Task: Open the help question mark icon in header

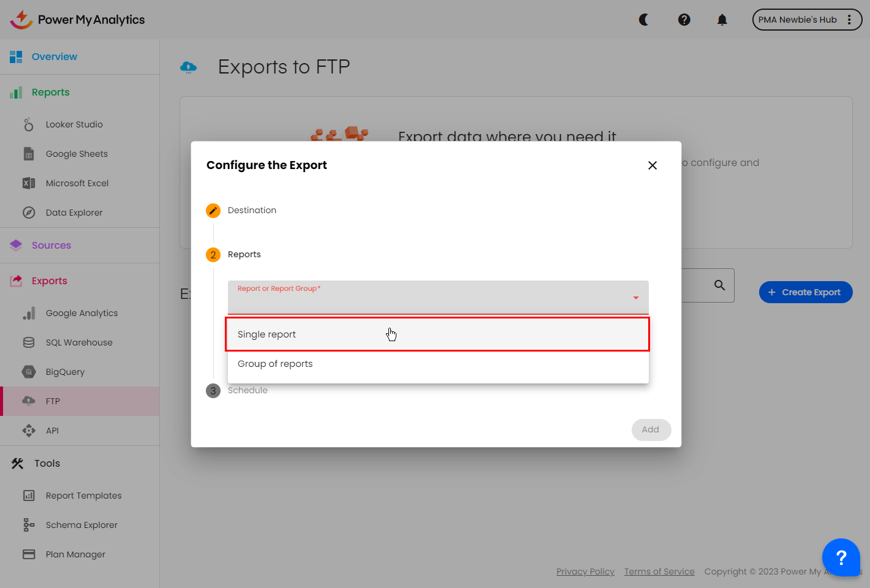Action: click(684, 20)
